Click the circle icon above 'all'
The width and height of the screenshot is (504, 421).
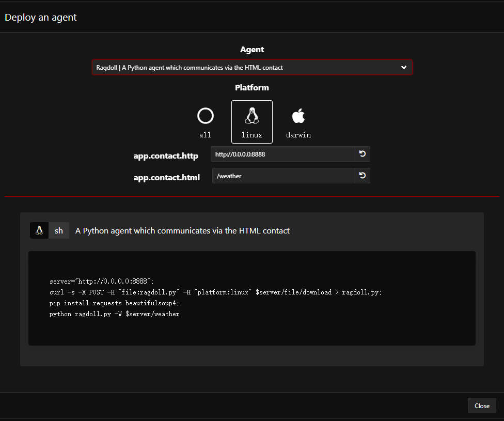[x=206, y=116]
